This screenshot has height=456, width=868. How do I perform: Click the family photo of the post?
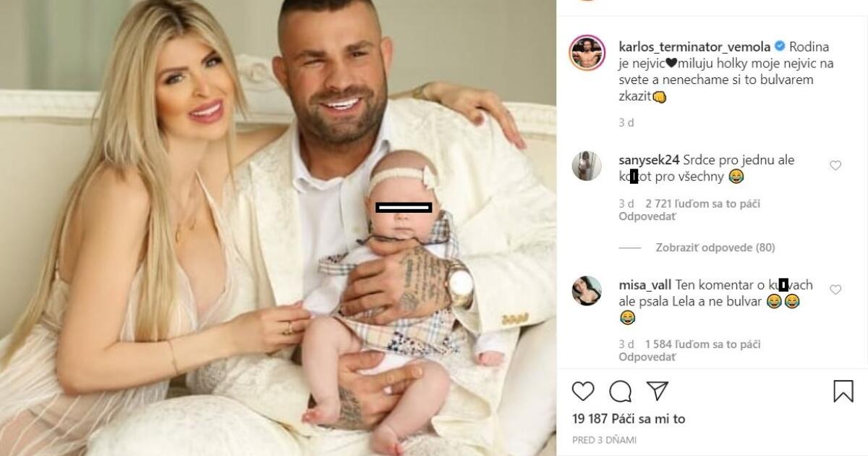278,228
